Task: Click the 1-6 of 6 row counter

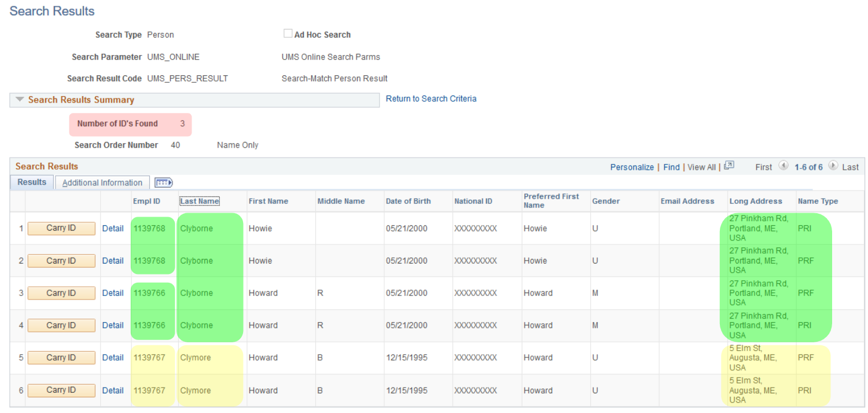Action: (x=808, y=167)
